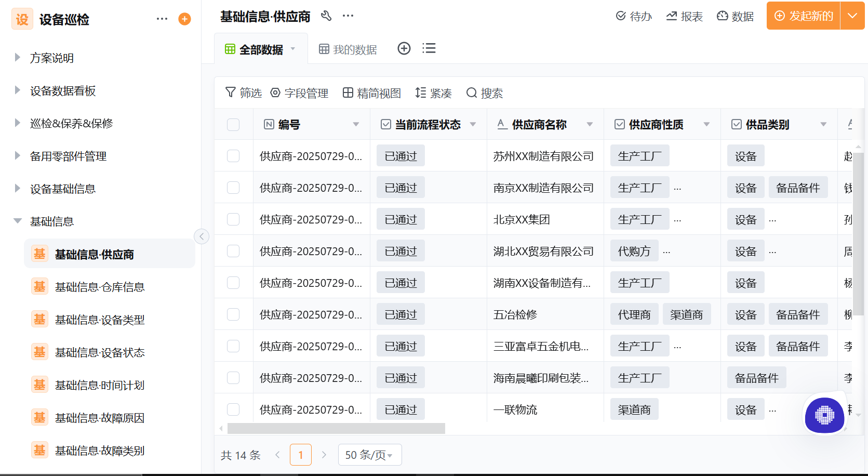Open the 待办 pending tasks view
Viewport: 868px width, 476px height.
(x=634, y=16)
